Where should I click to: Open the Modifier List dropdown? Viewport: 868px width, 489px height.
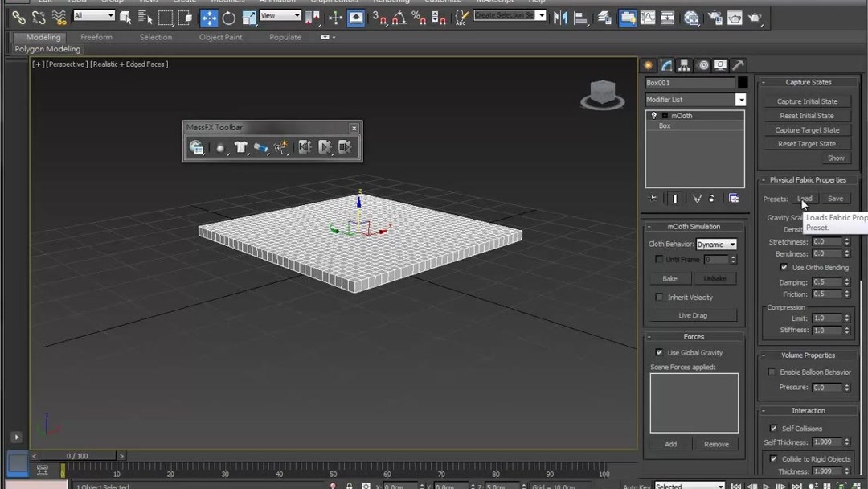coord(742,99)
